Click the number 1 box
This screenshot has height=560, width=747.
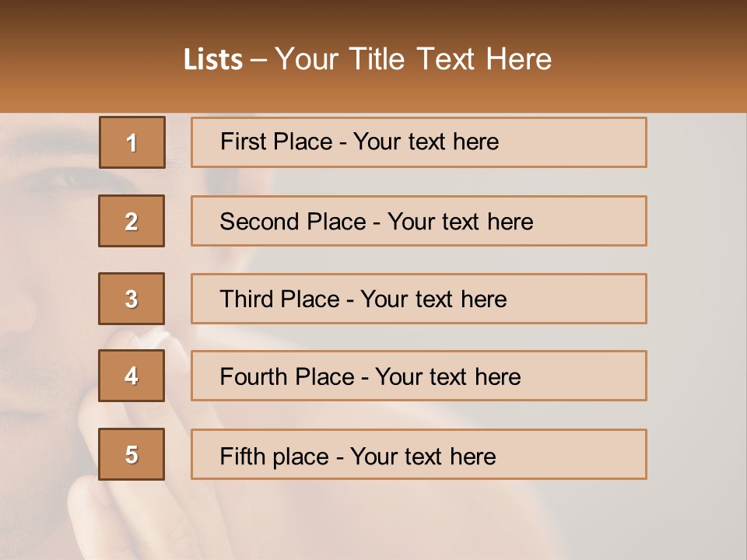click(x=132, y=142)
